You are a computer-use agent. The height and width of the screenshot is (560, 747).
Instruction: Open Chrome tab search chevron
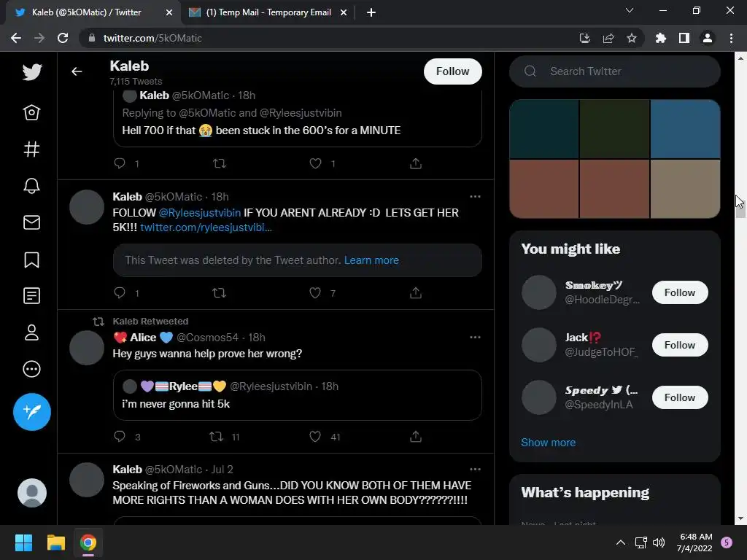[x=630, y=10]
